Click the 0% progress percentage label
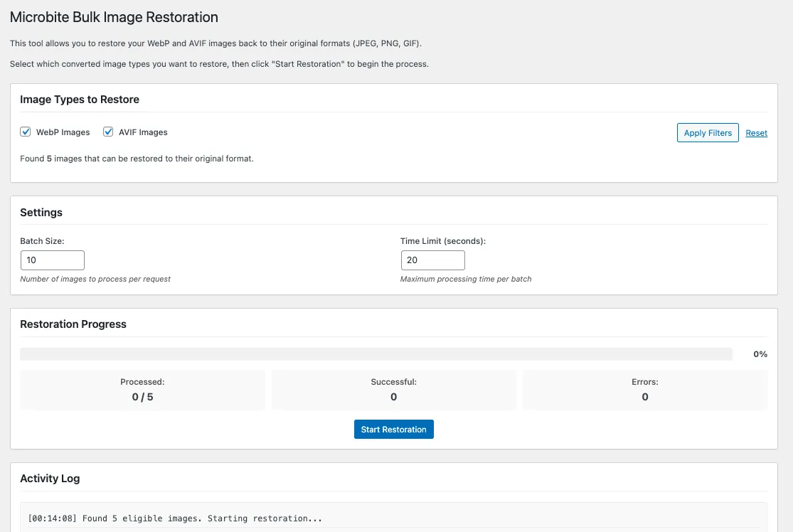 pyautogui.click(x=760, y=354)
